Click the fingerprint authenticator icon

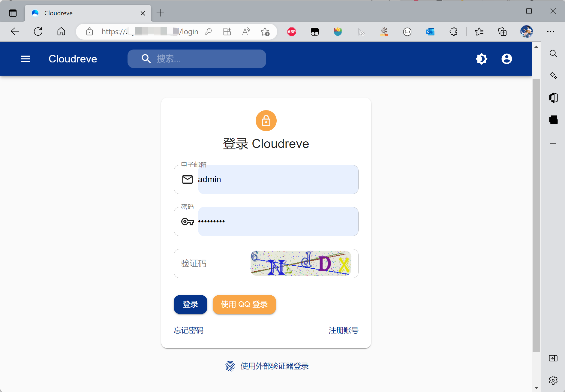[230, 366]
